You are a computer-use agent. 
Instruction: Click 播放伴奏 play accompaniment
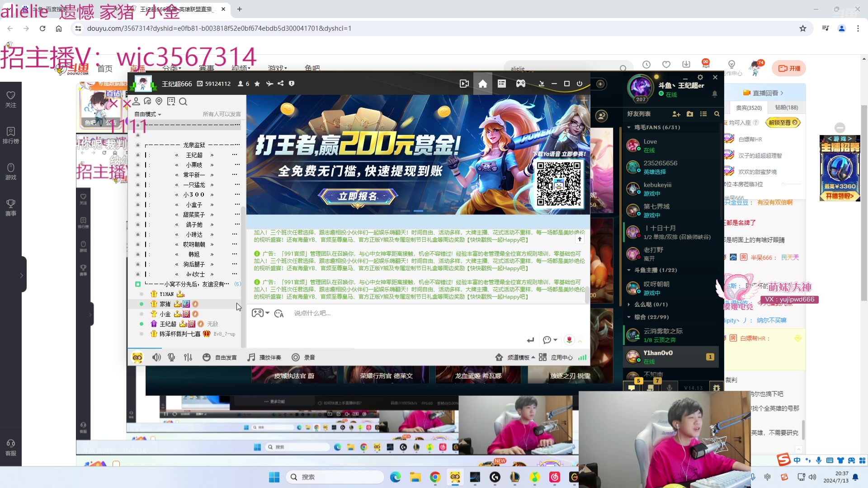tap(264, 357)
